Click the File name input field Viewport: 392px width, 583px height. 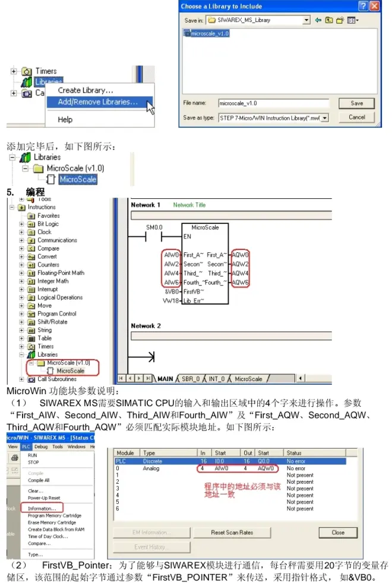(273, 103)
